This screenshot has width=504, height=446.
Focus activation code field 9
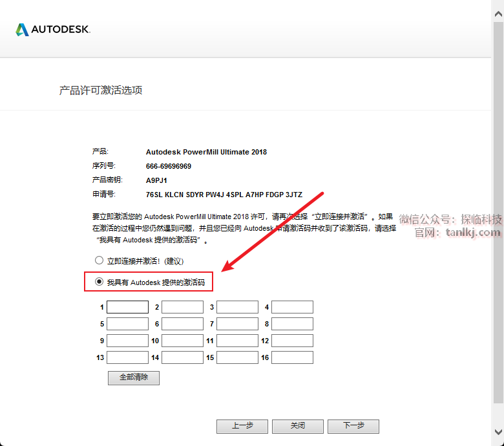[127, 341]
